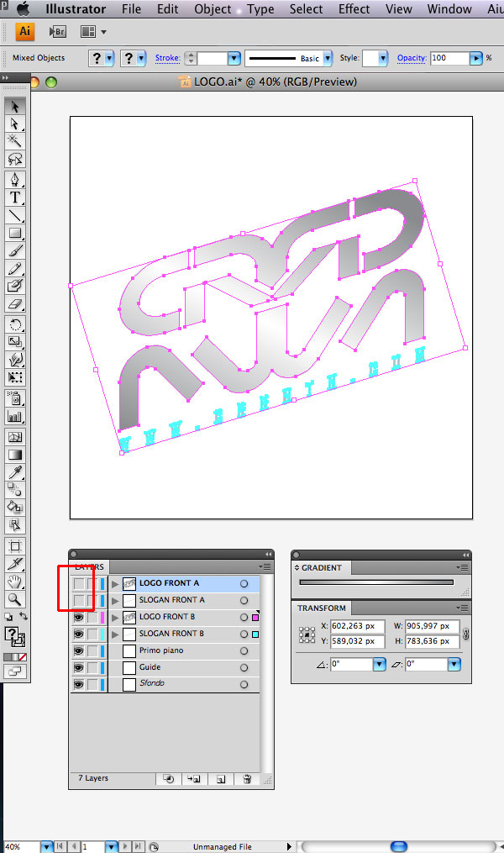
Task: Click the Delete Selection trash icon
Action: pyautogui.click(x=247, y=779)
